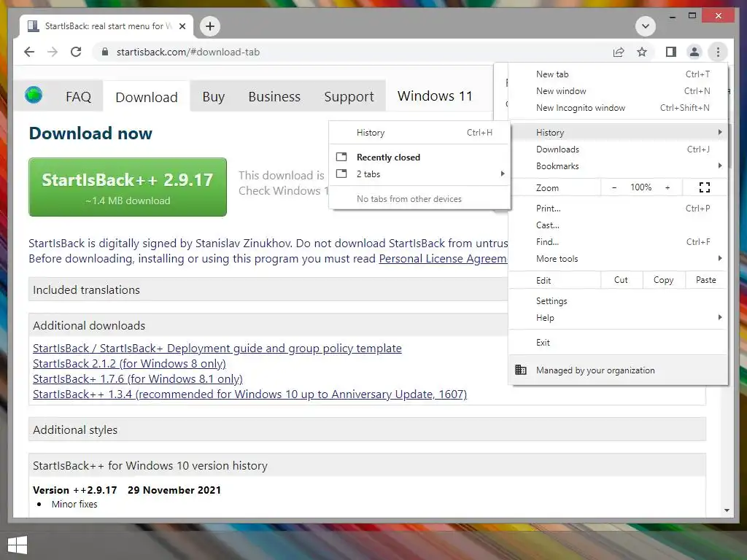Click the green StartIsBack++ 2.9.17 download button
The image size is (747, 560).
128,187
